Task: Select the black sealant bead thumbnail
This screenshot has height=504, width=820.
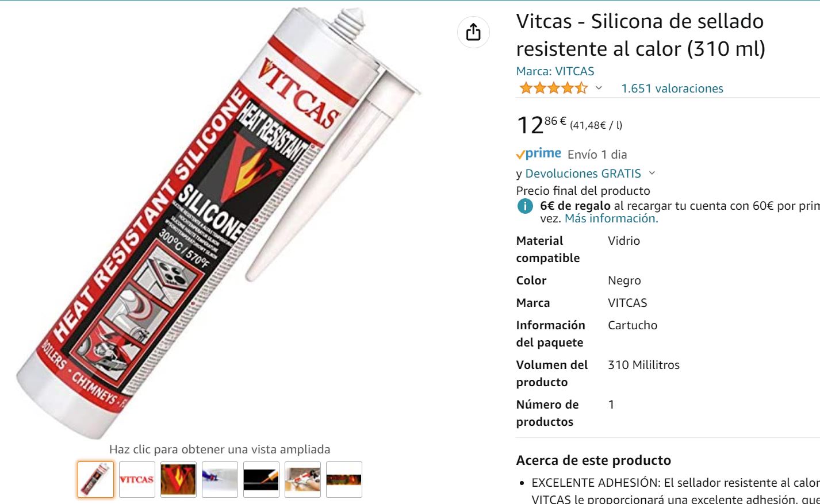Action: [261, 479]
